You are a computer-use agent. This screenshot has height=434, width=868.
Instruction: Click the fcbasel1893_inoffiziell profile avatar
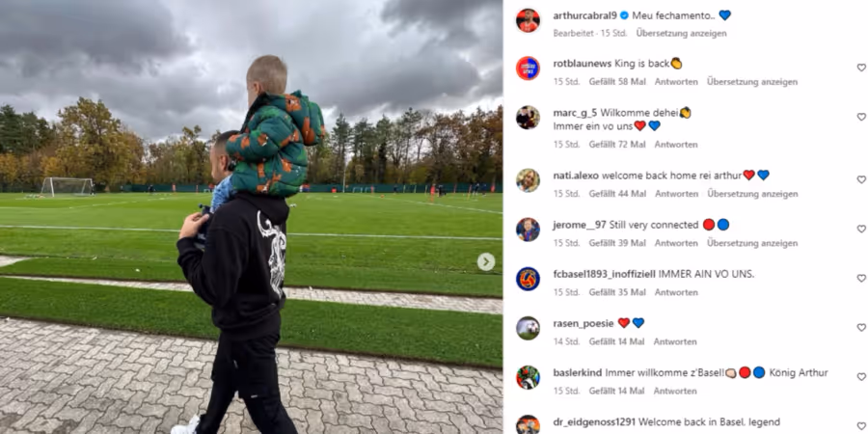click(x=528, y=279)
